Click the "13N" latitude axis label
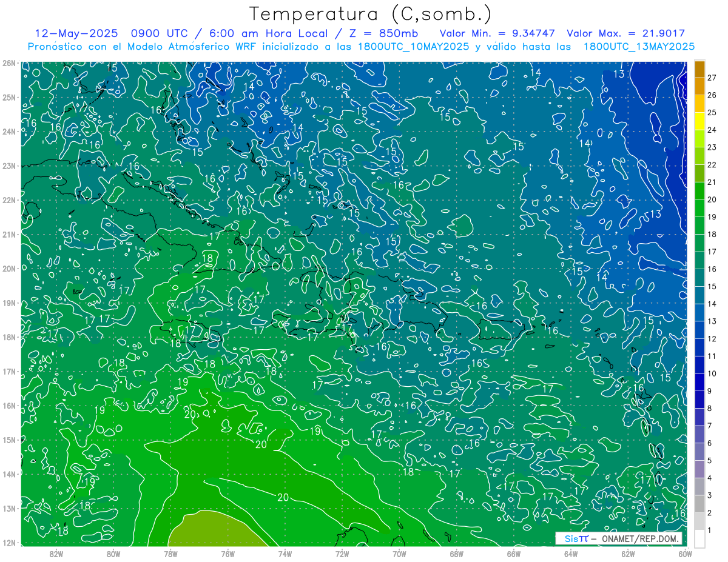 coord(8,508)
